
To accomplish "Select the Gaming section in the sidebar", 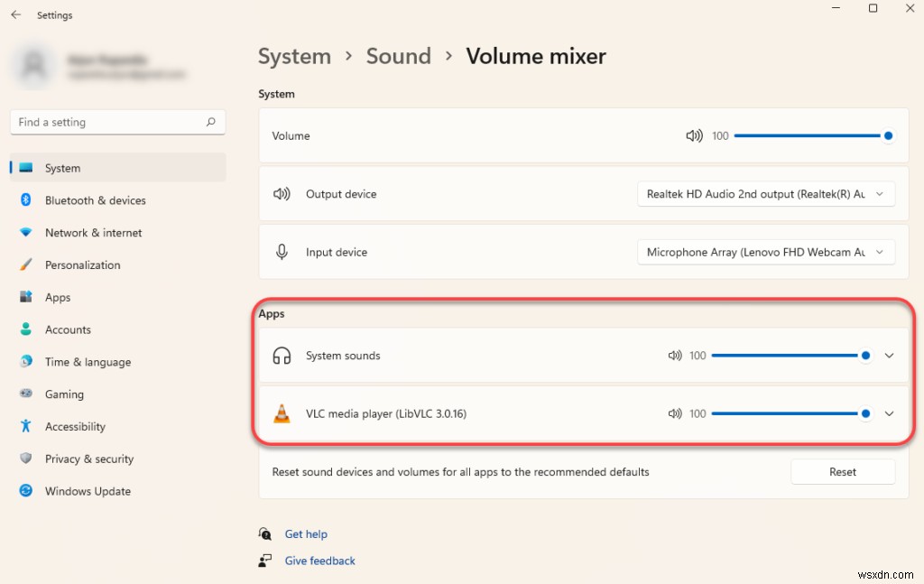I will (67, 394).
